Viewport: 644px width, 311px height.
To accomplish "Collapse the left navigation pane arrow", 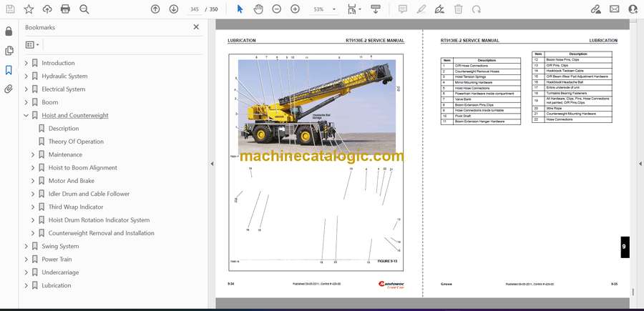I will [x=212, y=164].
